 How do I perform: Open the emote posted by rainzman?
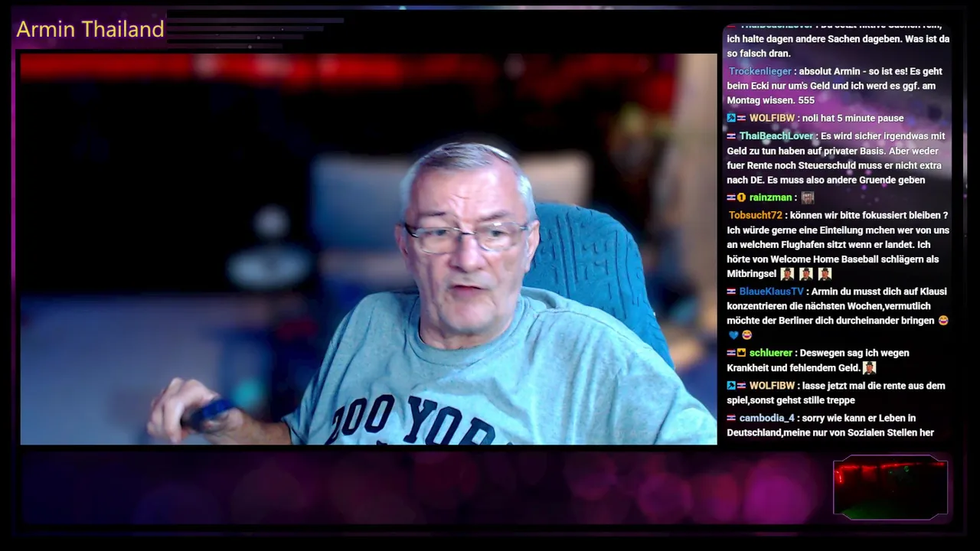click(x=807, y=197)
